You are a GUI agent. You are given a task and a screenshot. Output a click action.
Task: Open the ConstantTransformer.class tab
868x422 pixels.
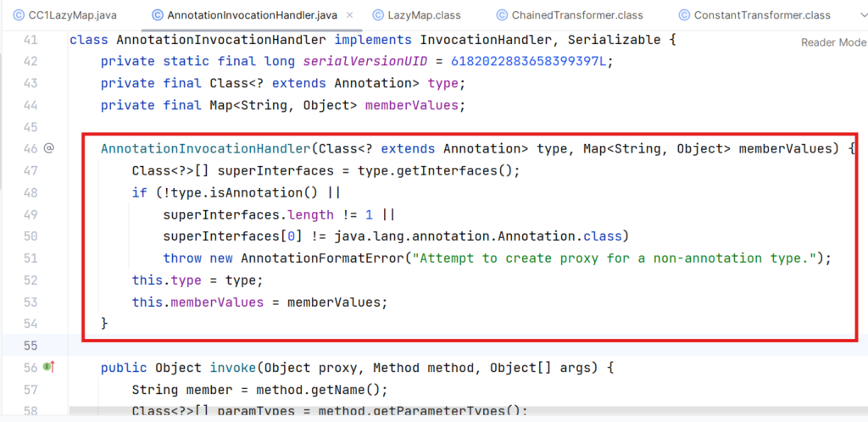point(761,15)
